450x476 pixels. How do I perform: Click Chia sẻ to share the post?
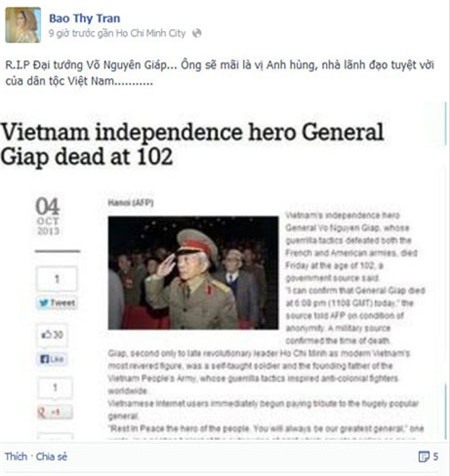pos(52,456)
